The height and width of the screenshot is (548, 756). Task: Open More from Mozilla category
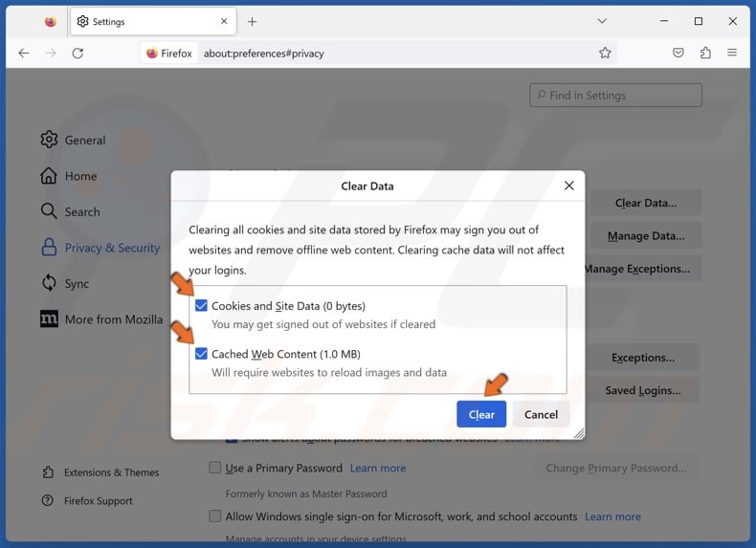point(101,319)
